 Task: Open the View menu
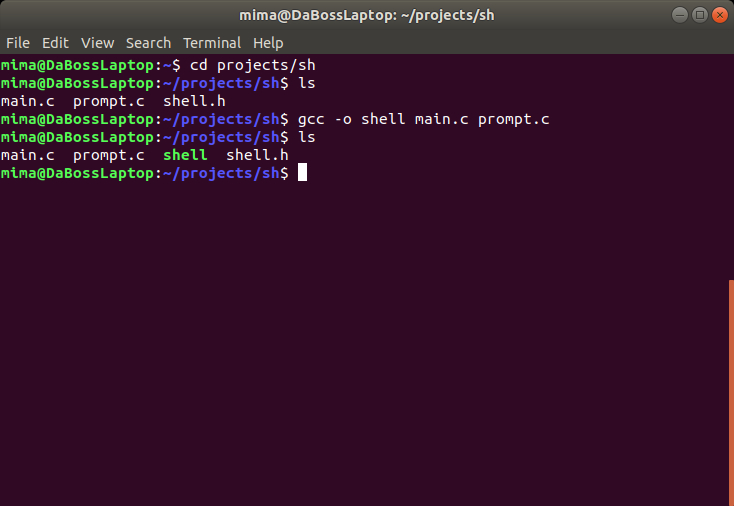[x=97, y=43]
